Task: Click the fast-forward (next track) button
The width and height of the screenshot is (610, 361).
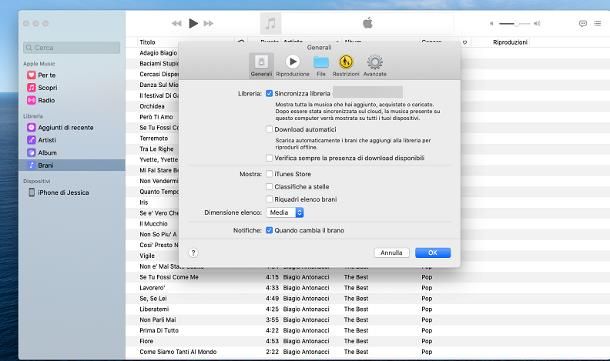Action: [209, 23]
